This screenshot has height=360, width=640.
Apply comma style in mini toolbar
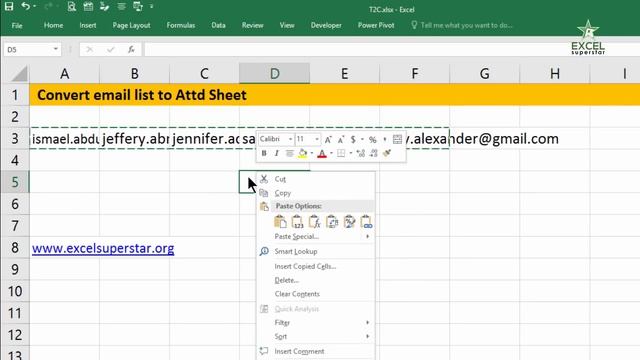(384, 140)
